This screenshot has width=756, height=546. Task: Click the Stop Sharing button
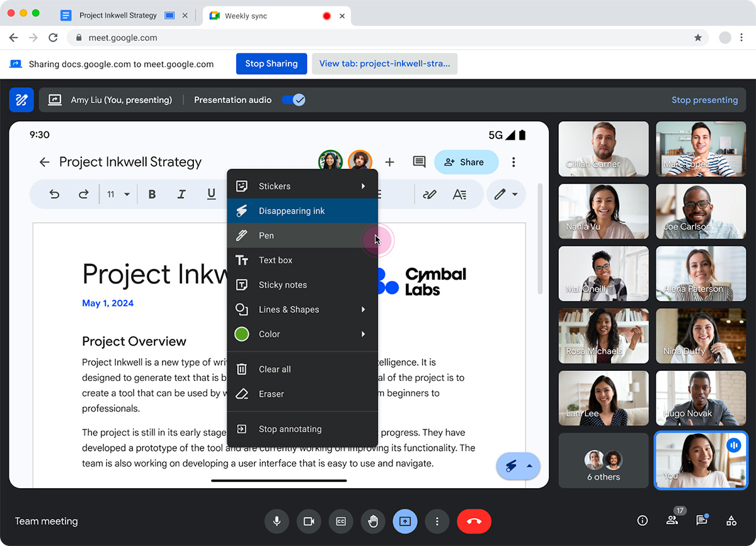pyautogui.click(x=271, y=64)
